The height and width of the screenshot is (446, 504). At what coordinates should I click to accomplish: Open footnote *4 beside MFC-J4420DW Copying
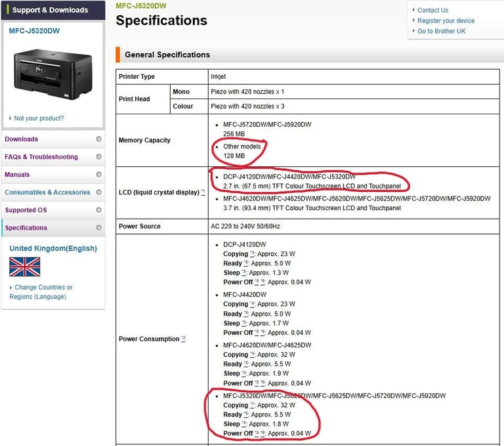(252, 303)
